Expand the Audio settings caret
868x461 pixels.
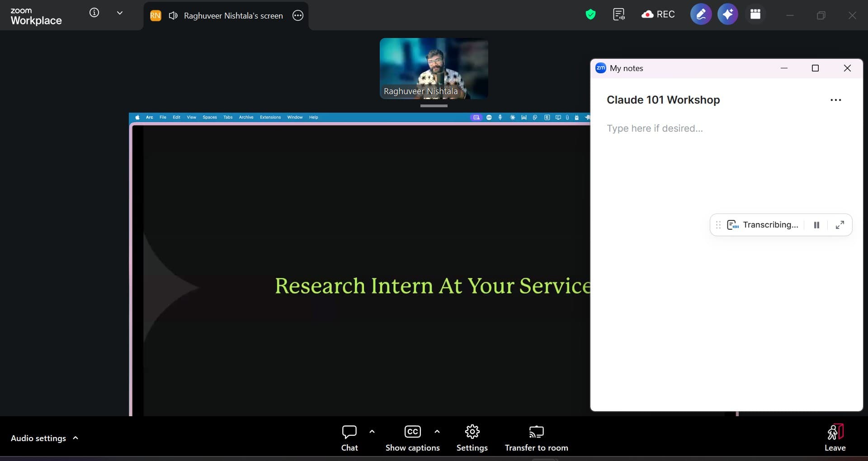click(75, 437)
